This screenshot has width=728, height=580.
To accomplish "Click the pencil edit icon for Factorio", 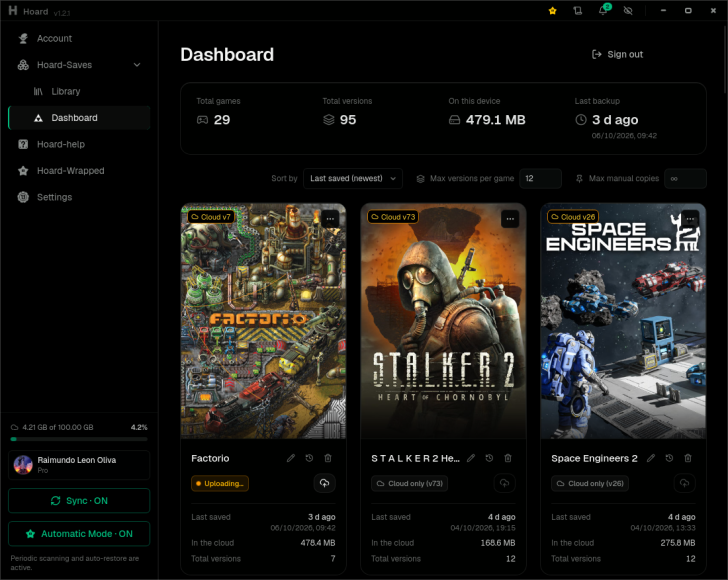I will pyautogui.click(x=291, y=458).
